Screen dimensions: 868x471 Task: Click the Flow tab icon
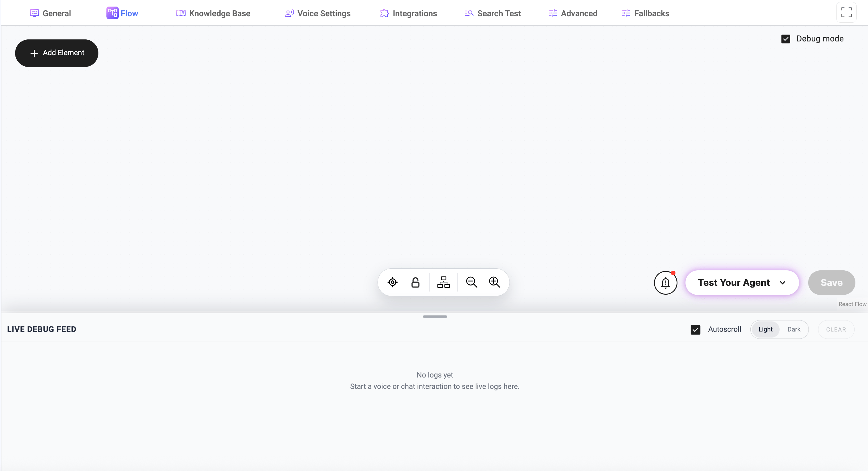coord(112,13)
